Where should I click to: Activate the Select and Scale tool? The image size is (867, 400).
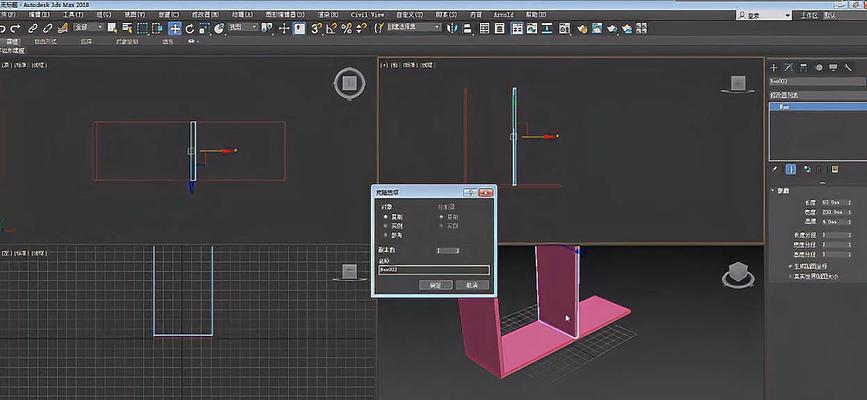(x=204, y=28)
